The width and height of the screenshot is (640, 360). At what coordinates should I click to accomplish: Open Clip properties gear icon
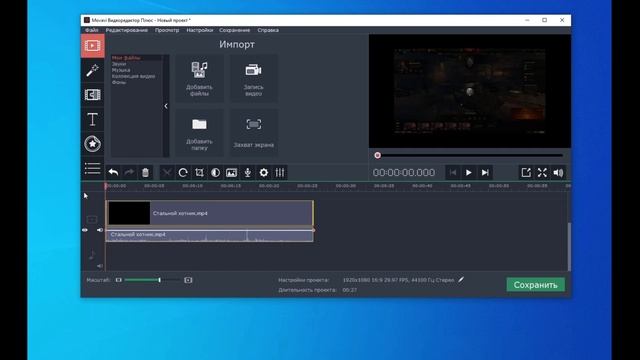264,173
